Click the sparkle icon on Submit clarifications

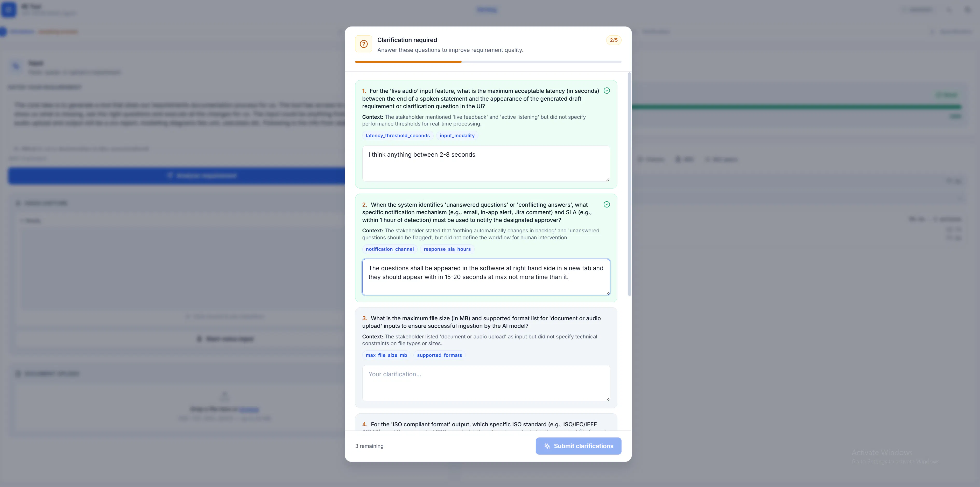point(547,446)
